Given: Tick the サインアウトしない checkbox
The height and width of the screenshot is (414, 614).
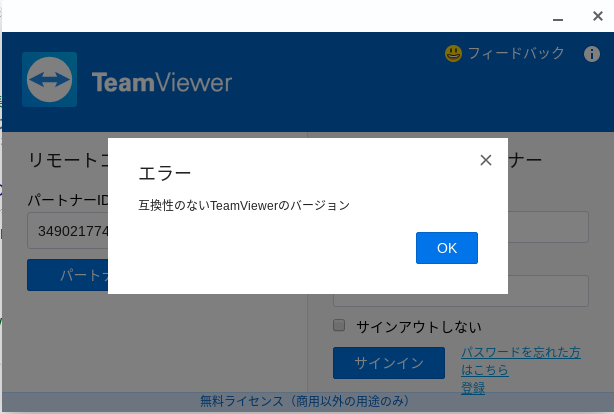Looking at the screenshot, I should 339,325.
